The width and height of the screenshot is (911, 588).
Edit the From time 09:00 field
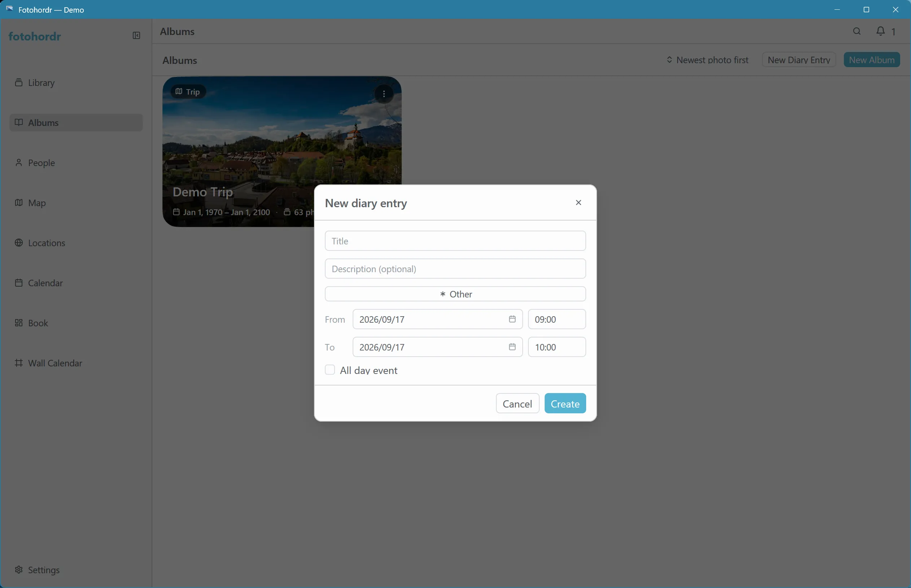(x=557, y=319)
